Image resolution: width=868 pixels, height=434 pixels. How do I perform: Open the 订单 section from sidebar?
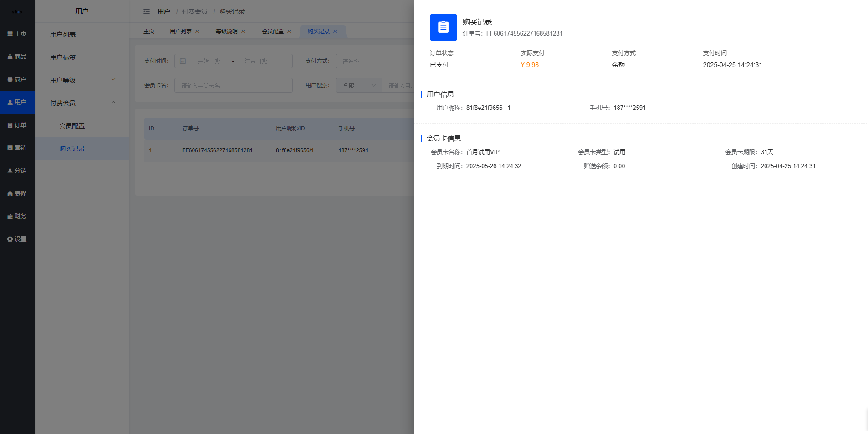(x=17, y=124)
